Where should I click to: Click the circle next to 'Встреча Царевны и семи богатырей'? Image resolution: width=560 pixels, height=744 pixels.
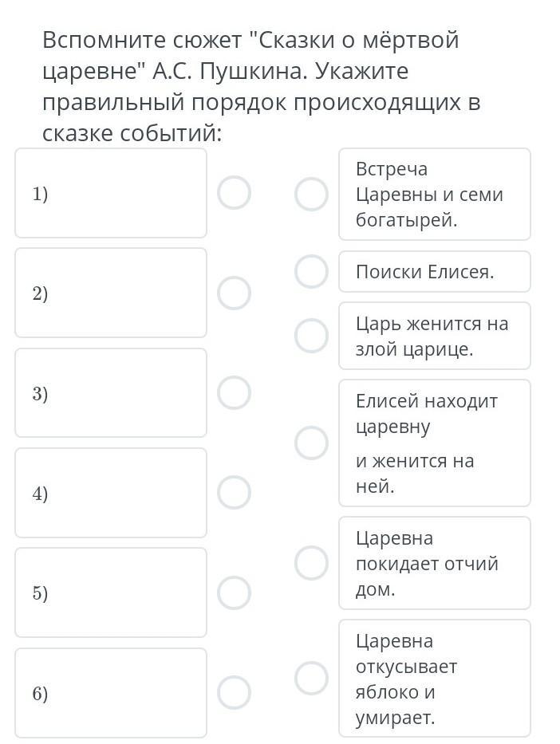pyautogui.click(x=311, y=194)
